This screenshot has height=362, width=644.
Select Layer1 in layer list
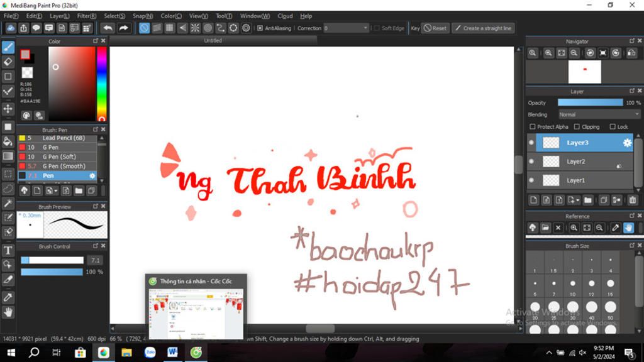coord(580,180)
